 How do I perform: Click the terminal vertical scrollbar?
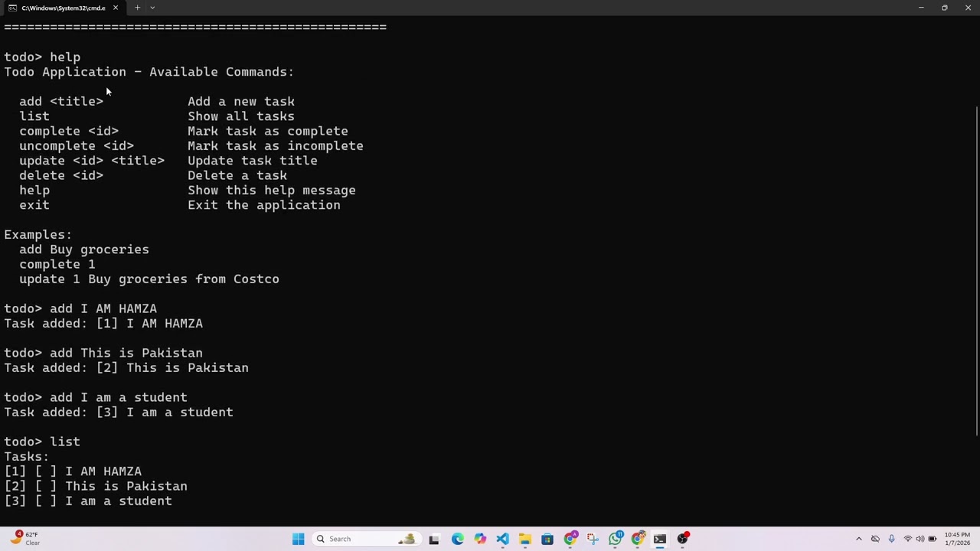click(x=976, y=272)
